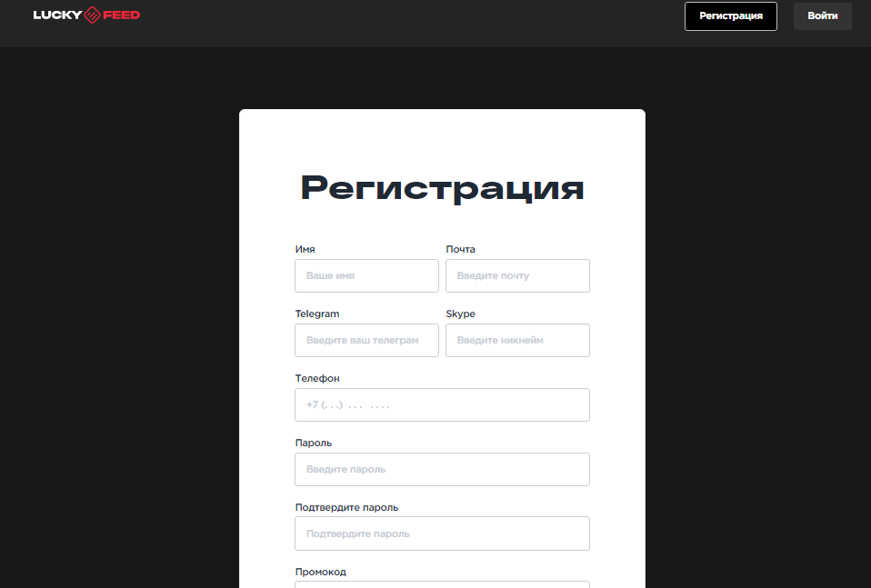Select the Подтвердите пароль input field
Screen dimensions: 871x588
[x=442, y=533]
